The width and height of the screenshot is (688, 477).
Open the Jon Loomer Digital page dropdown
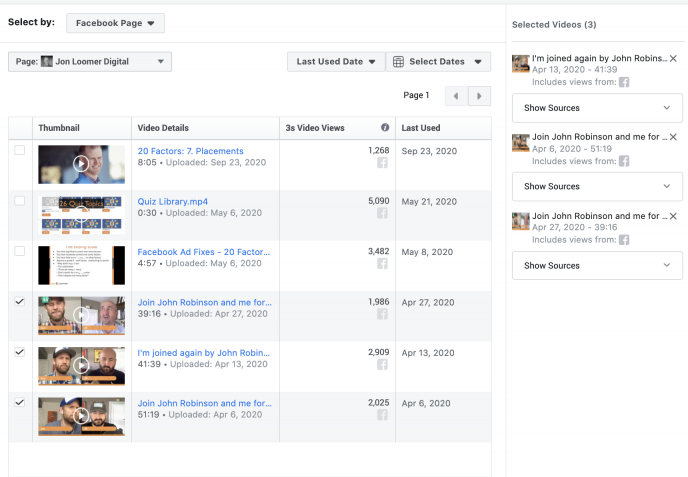pos(90,62)
